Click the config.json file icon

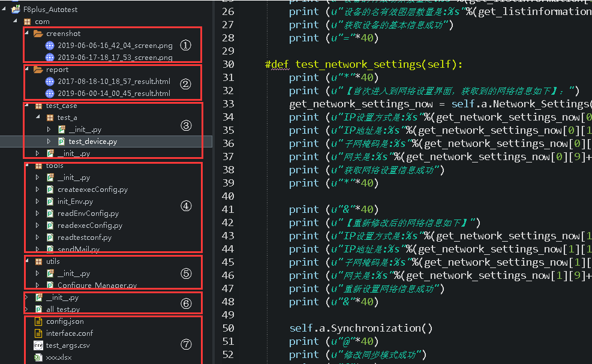[38, 321]
